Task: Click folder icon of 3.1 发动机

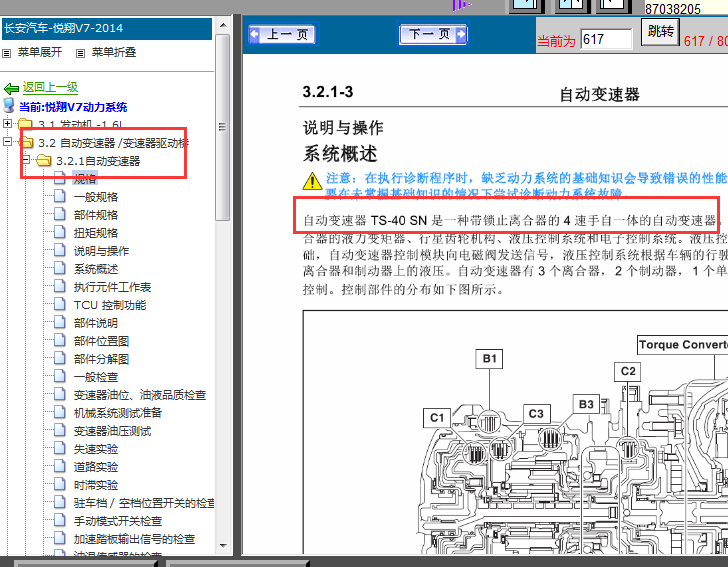Action: point(26,124)
